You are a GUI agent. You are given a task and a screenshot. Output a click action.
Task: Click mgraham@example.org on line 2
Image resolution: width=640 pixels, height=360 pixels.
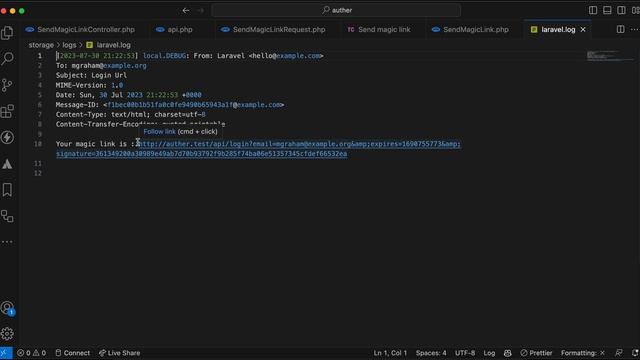[x=109, y=65]
